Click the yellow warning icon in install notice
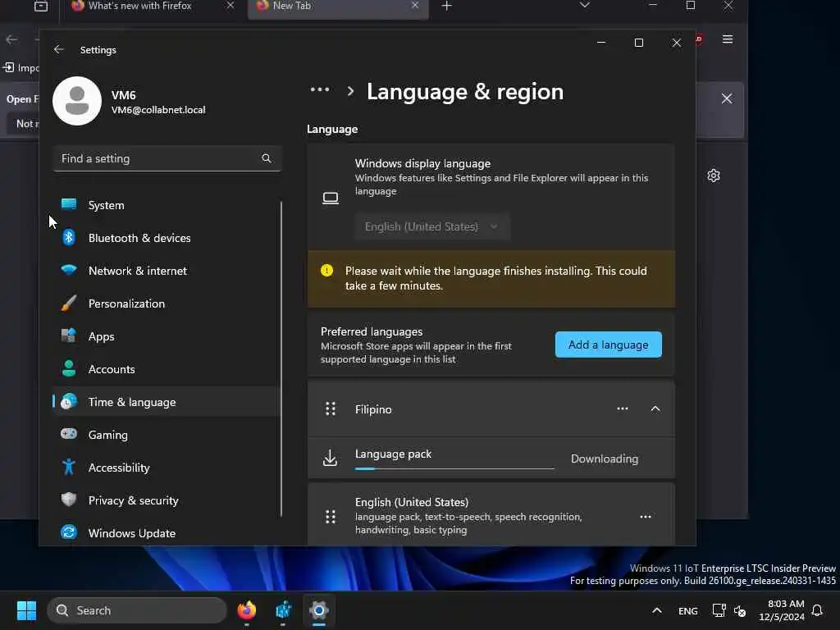Screen dimensions: 840x630 point(326,271)
